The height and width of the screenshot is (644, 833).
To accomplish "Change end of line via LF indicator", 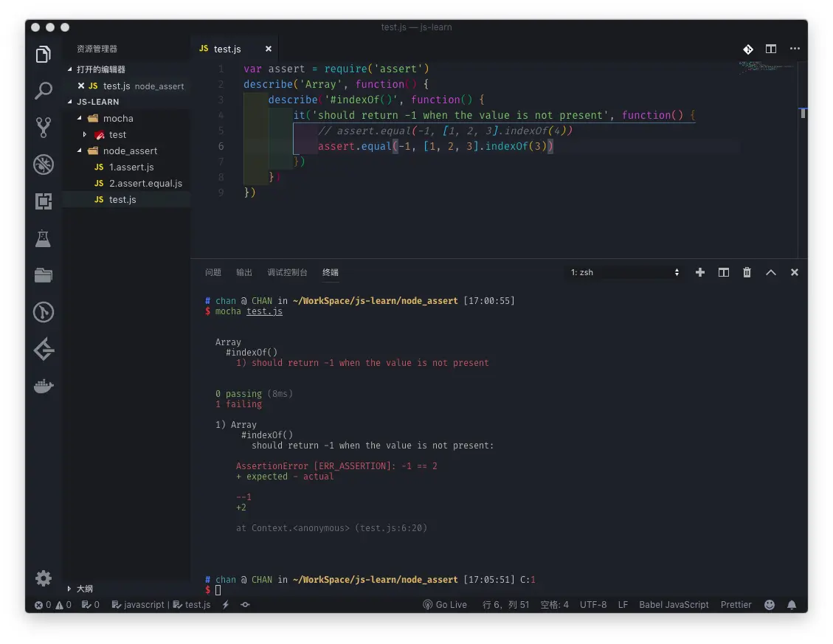I will tap(623, 605).
